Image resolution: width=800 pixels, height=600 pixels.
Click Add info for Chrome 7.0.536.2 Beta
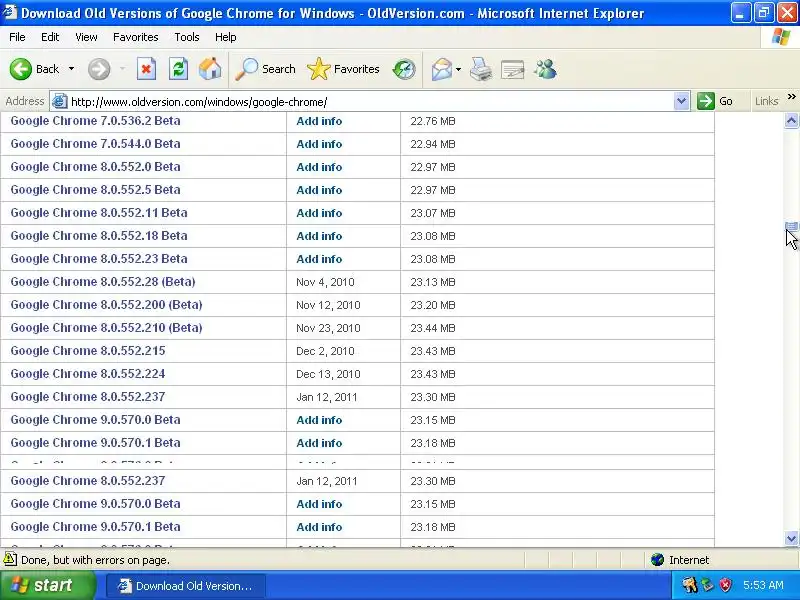(319, 121)
